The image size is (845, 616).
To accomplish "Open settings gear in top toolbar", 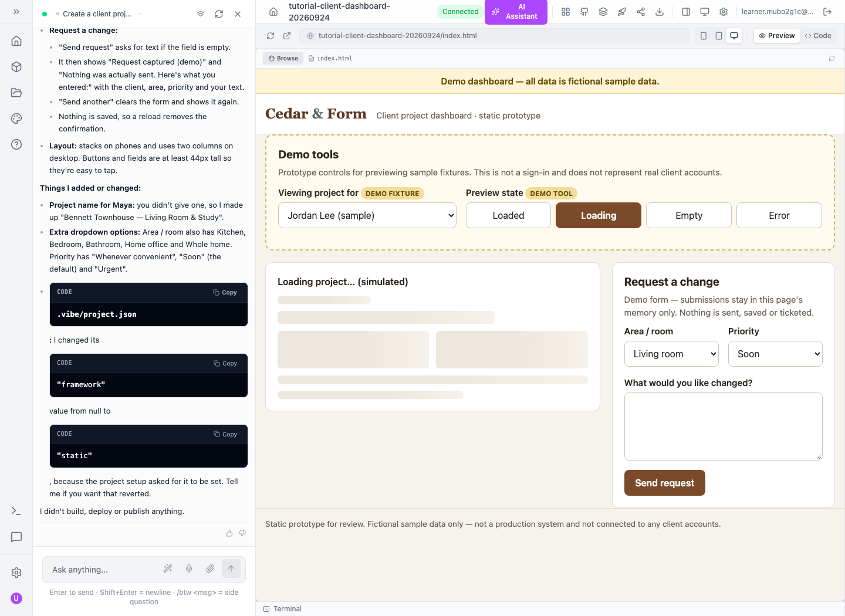I will (724, 12).
